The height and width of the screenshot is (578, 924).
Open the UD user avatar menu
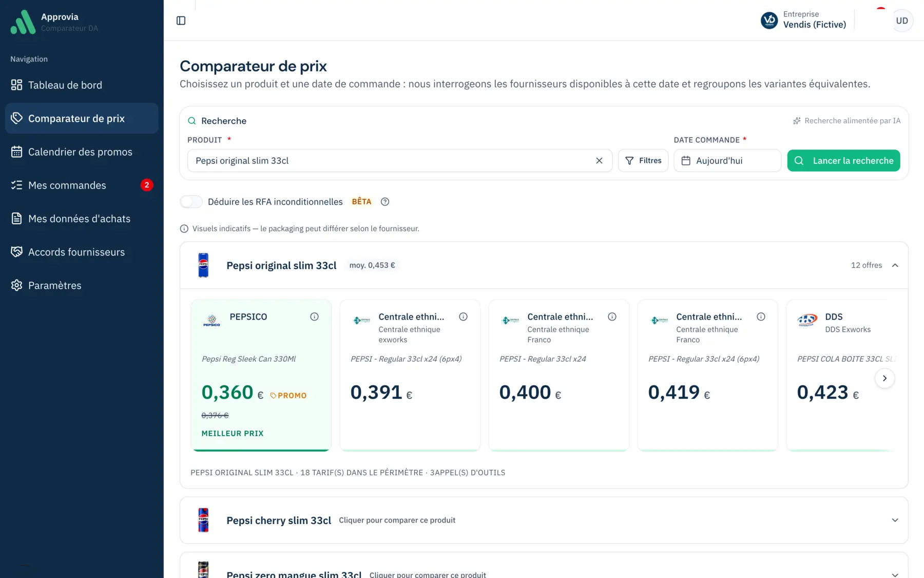click(902, 21)
